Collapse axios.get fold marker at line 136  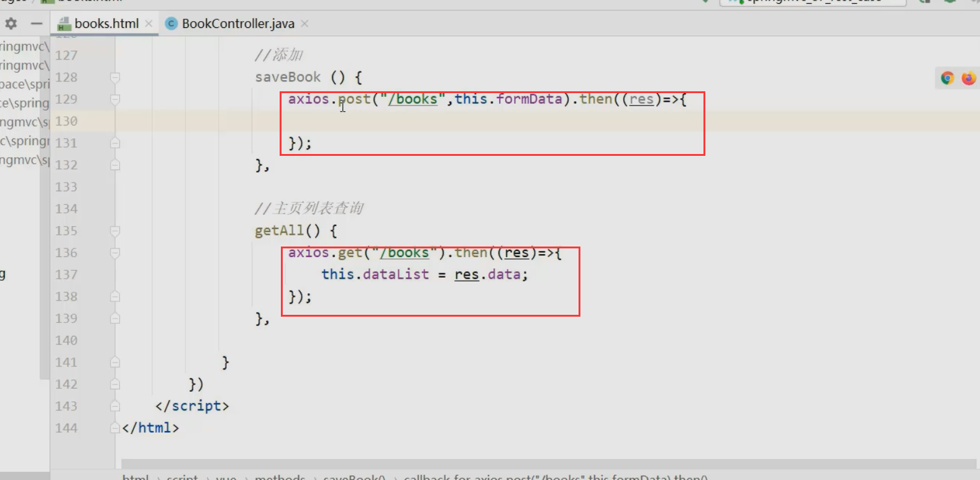click(x=115, y=253)
